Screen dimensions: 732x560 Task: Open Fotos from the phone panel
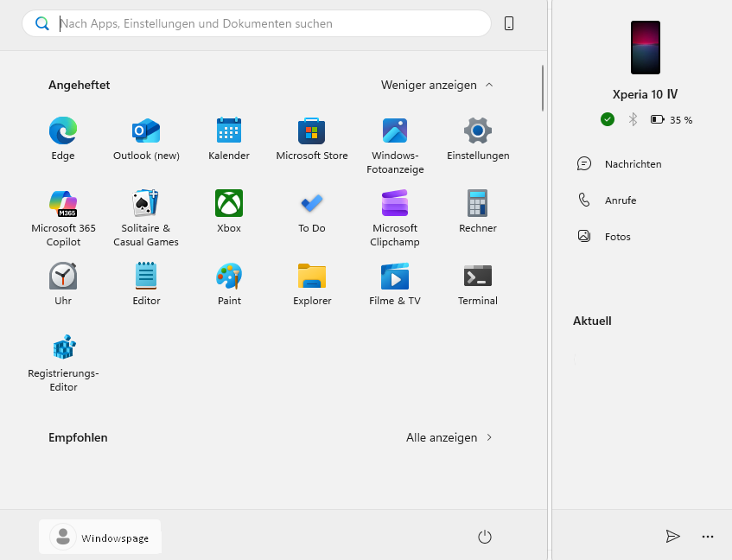[617, 237]
